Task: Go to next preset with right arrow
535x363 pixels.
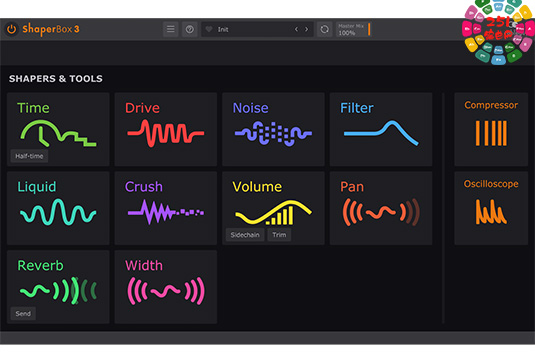Action: pyautogui.click(x=306, y=29)
